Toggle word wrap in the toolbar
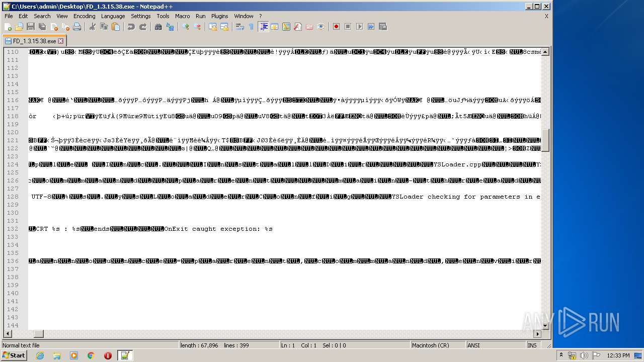Screen dimensions: 644x362 [x=240, y=27]
